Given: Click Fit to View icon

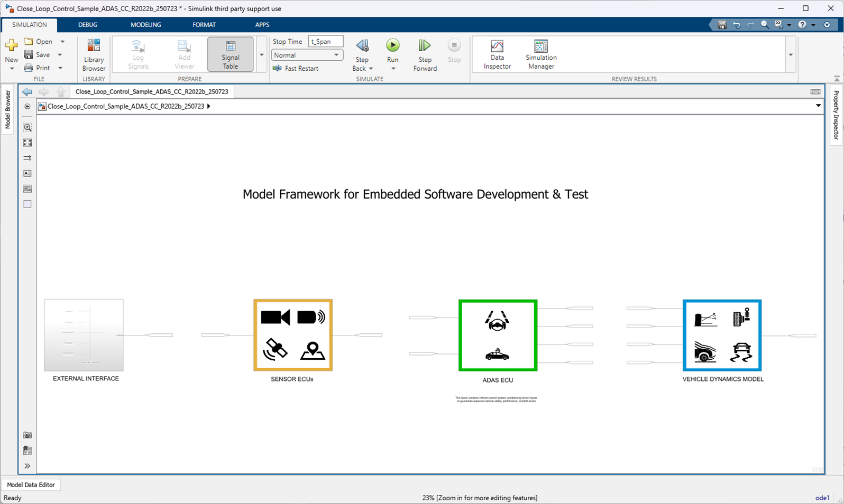Looking at the screenshot, I should point(27,143).
